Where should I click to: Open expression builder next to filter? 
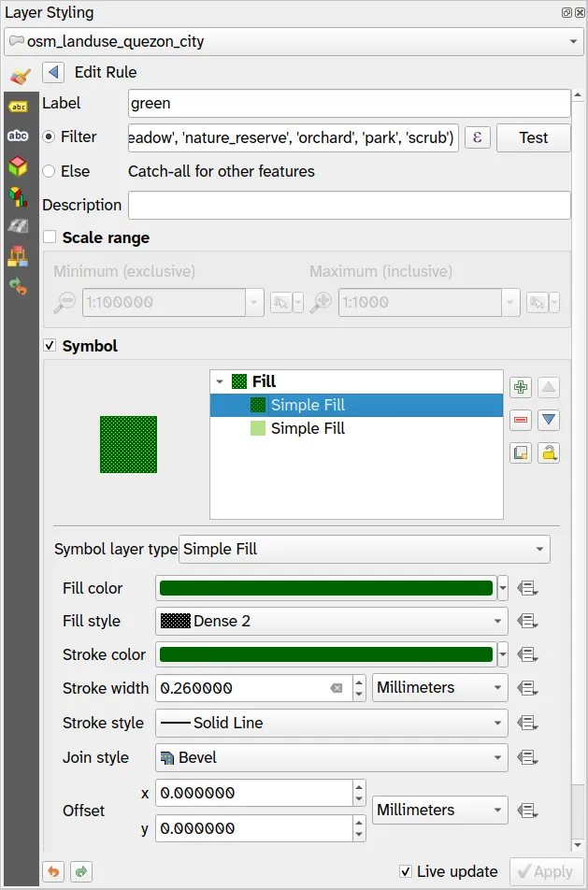[x=478, y=137]
